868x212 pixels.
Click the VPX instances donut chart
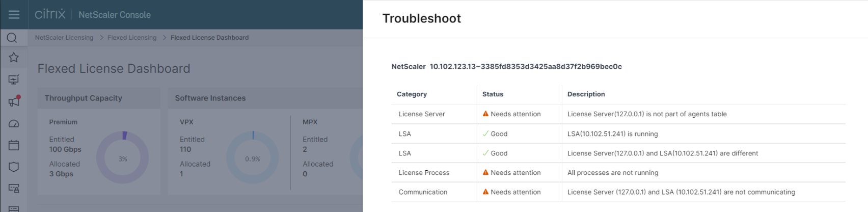pyautogui.click(x=253, y=157)
